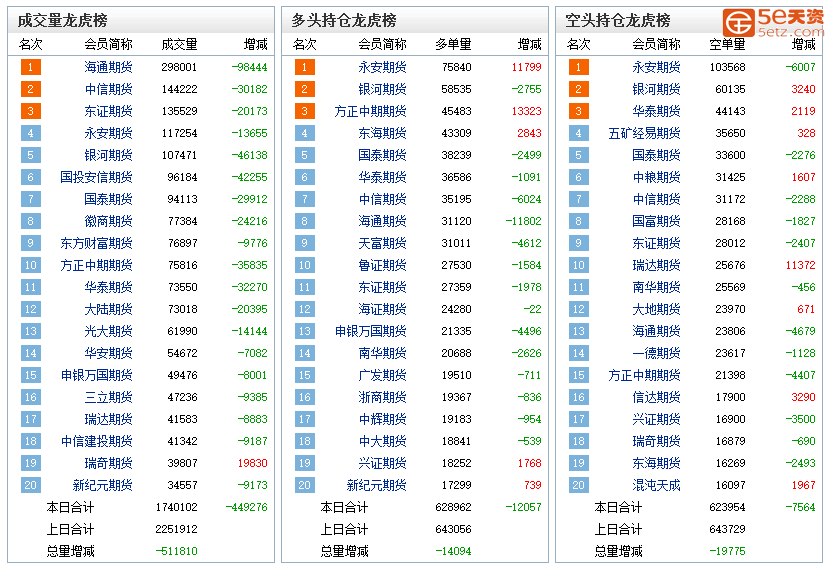Open 华安期货 in the volume ranking
This screenshot has width=830, height=567.
click(109, 353)
